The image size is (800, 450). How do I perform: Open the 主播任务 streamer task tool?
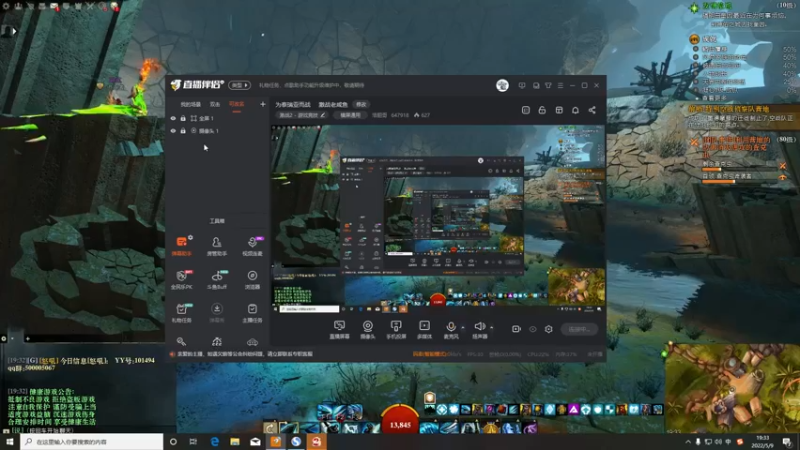point(252,312)
